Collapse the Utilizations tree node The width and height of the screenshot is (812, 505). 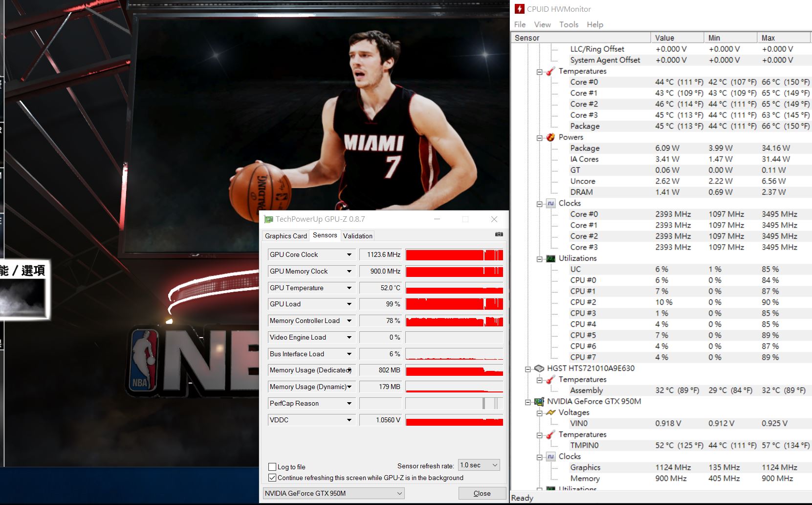click(540, 259)
